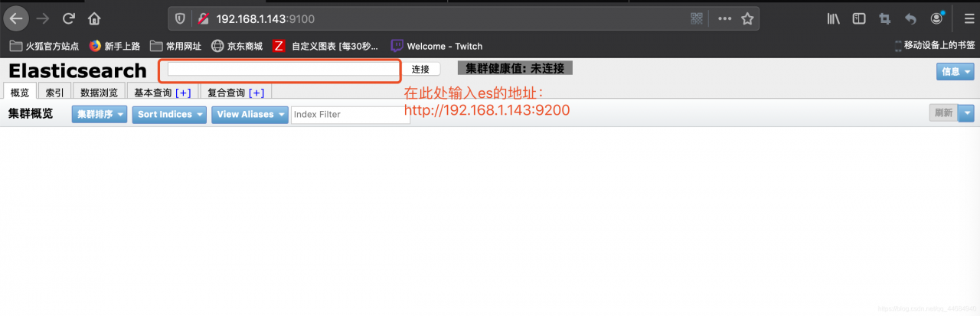980x316 pixels.
Task: Open 移动设备上的书签 folder
Action: coord(934,46)
